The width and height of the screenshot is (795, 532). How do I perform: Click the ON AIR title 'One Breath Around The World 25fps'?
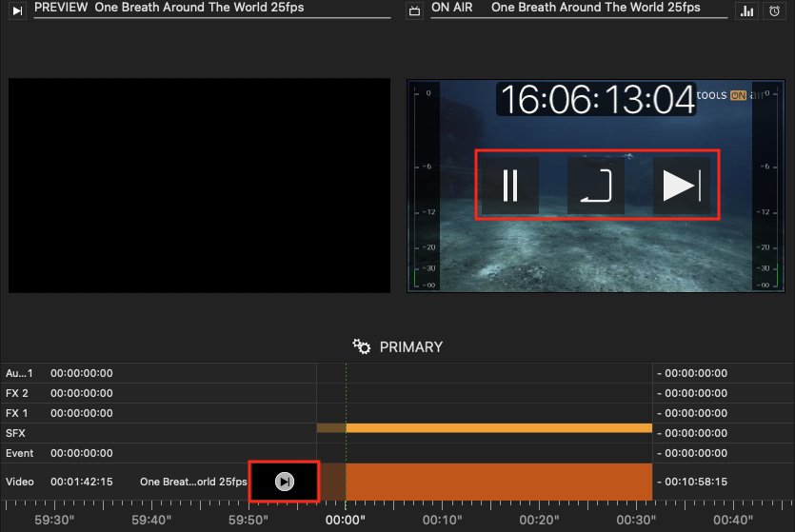(596, 8)
